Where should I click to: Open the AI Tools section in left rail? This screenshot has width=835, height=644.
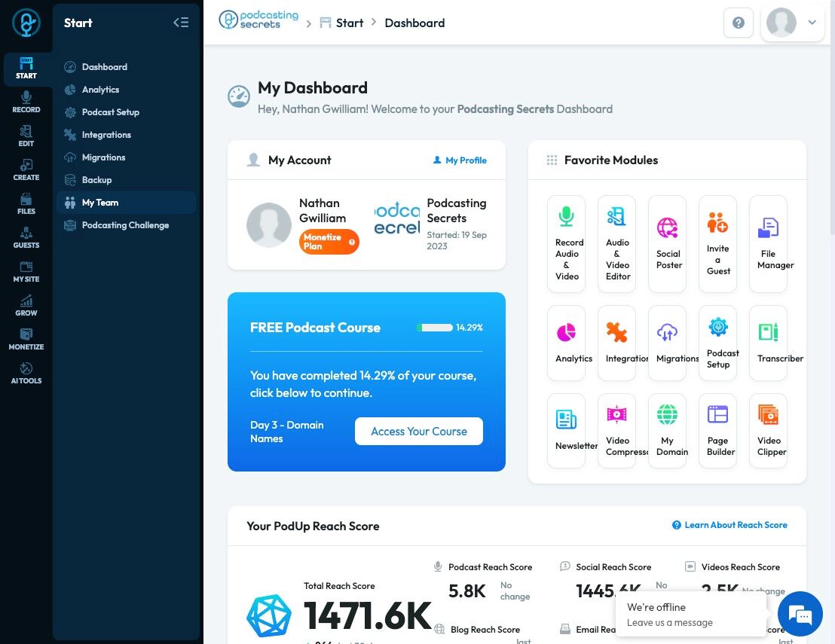click(x=26, y=374)
